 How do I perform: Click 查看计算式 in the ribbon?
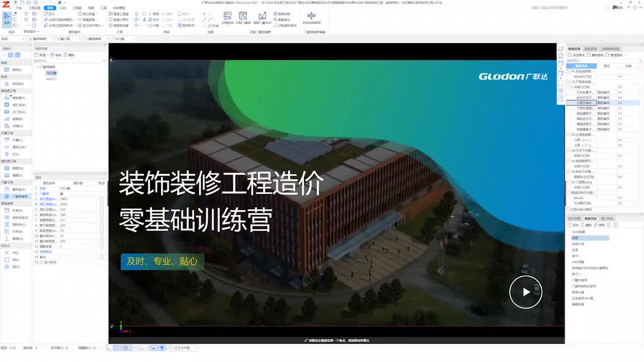pyautogui.click(x=118, y=20)
